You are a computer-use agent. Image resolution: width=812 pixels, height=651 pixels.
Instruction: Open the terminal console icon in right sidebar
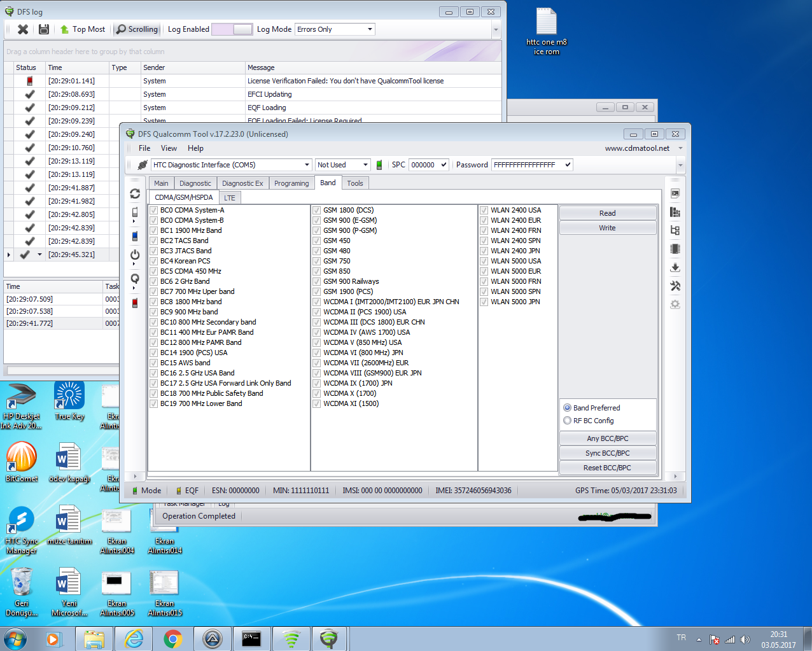point(675,193)
